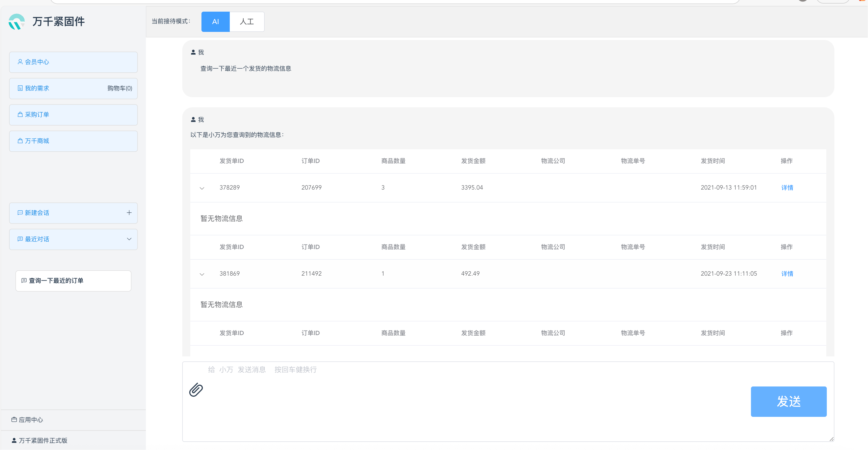Click the plus icon beside 新建会话

(129, 213)
